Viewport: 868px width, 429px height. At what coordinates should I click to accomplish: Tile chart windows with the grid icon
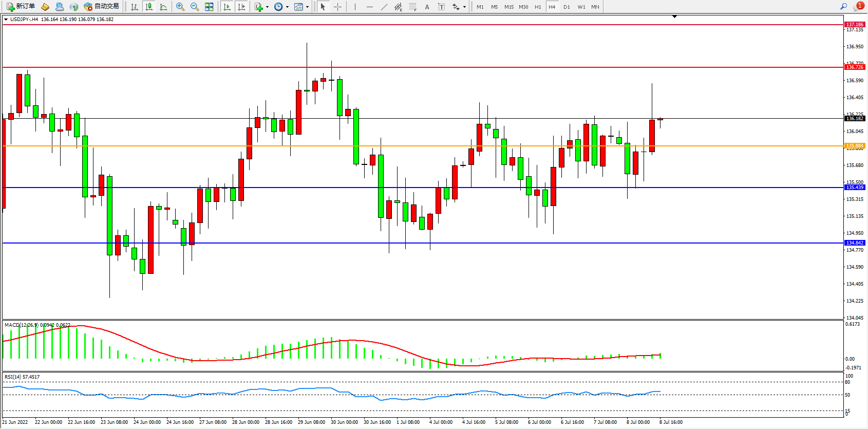209,7
